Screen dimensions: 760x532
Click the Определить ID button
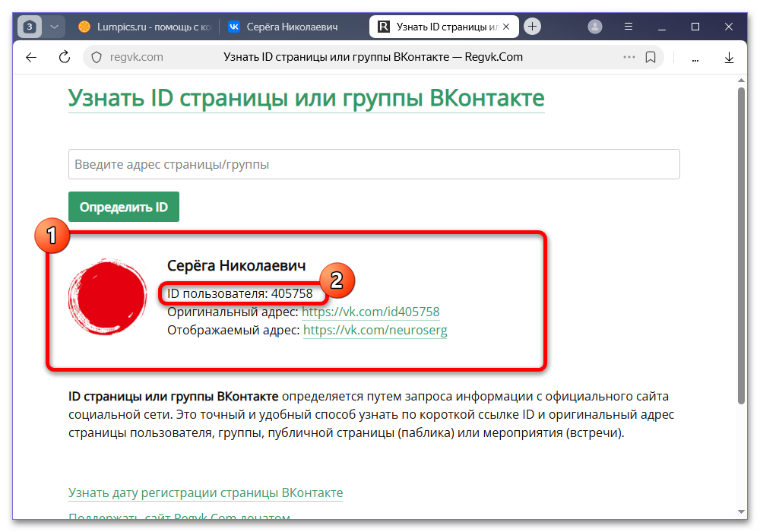coord(124,207)
